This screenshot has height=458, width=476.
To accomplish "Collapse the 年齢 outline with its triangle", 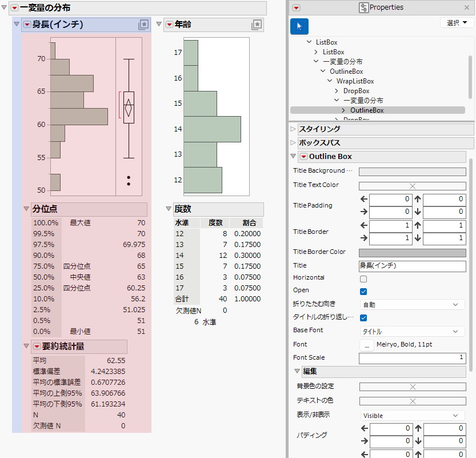I will point(159,23).
